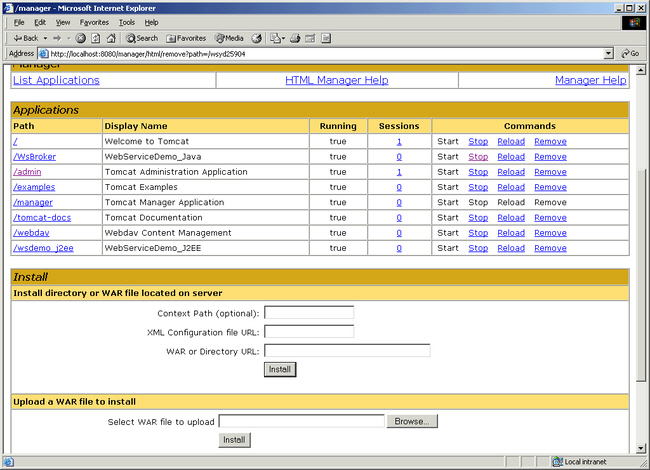Open the Help menu
The image size is (650, 470).
pyautogui.click(x=151, y=22)
